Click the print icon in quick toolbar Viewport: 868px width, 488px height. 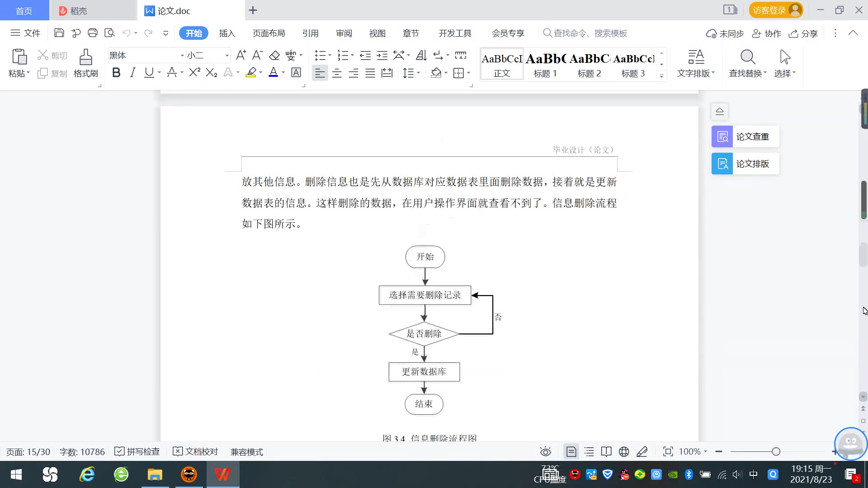[93, 33]
